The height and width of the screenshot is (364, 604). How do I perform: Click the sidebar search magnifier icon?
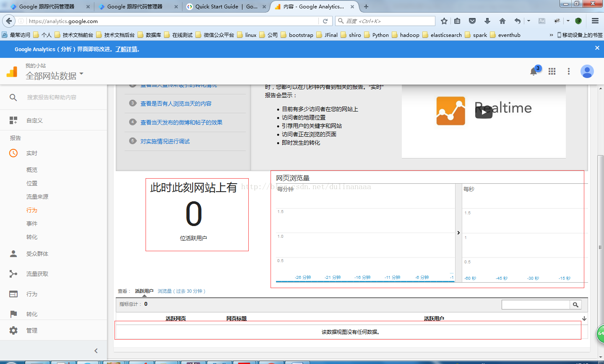[x=13, y=97]
